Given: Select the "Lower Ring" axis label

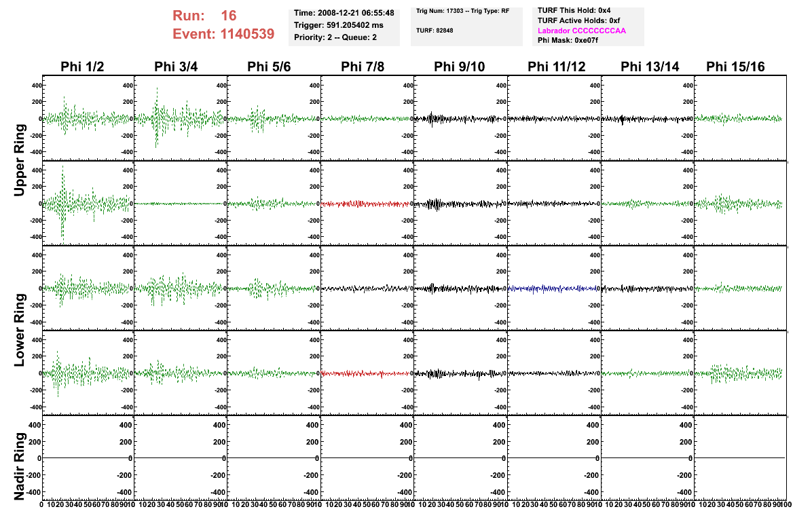Looking at the screenshot, I should pos(19,330).
